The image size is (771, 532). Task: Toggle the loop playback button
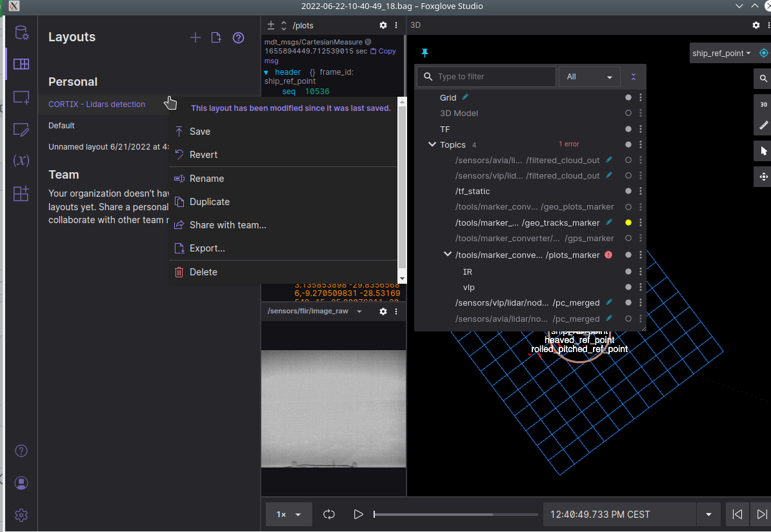[329, 515]
